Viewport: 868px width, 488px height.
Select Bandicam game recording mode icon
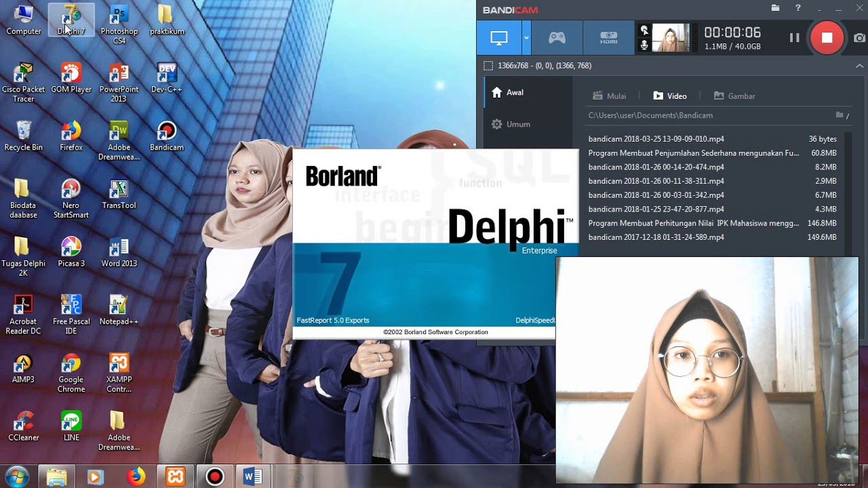[557, 38]
